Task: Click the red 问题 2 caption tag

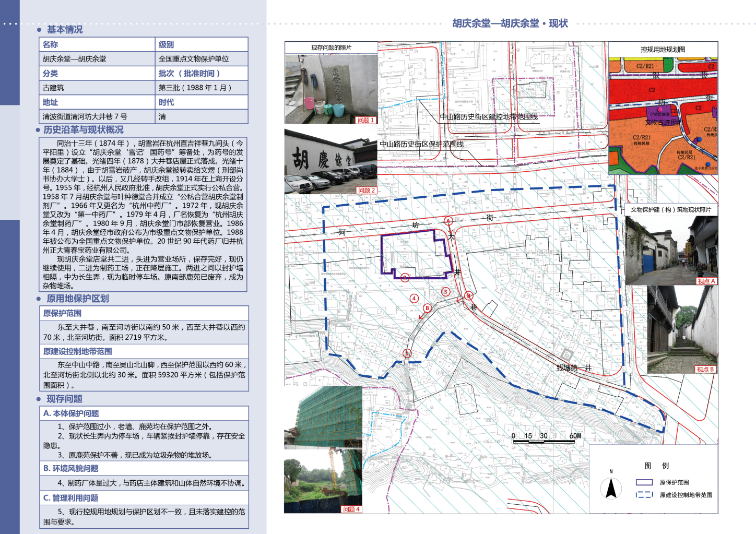Action: tap(367, 191)
